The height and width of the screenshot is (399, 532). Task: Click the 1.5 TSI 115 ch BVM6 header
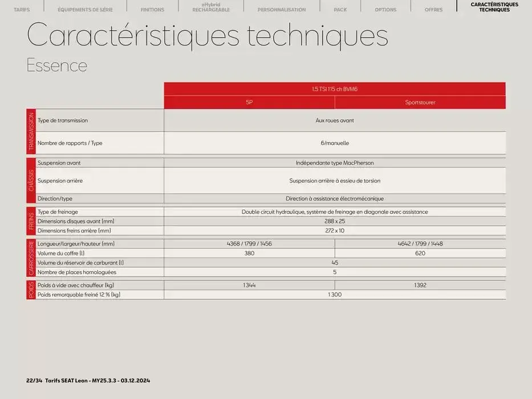[334, 88]
